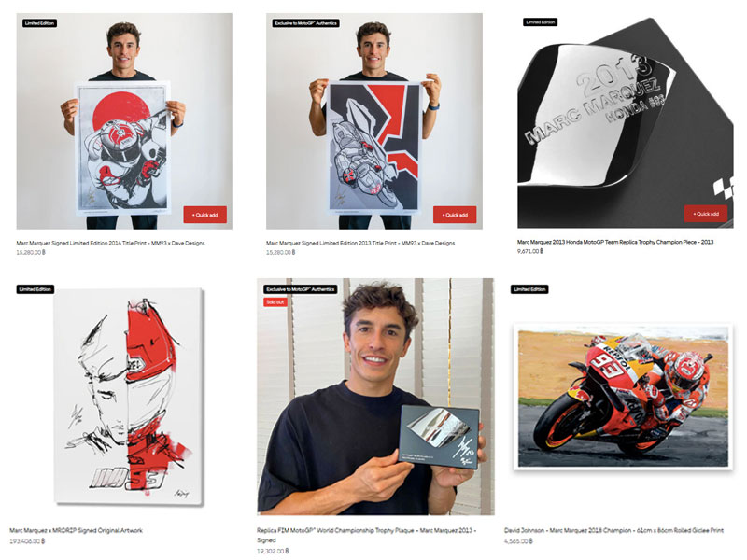This screenshot has height=560, width=747.
Task: Click Exclusive to MotoGP Authentics badge on 2013 print
Action: pyautogui.click(x=305, y=22)
